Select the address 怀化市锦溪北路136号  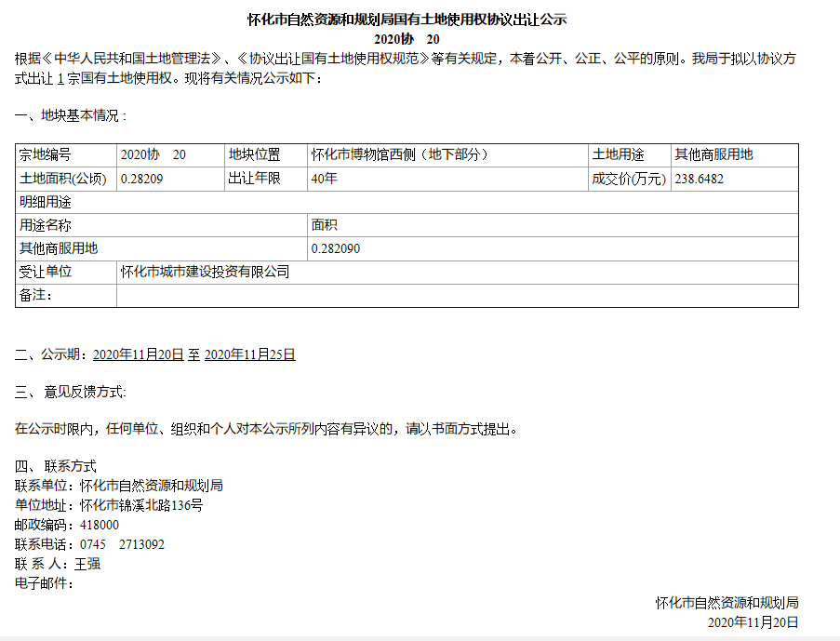(x=141, y=505)
